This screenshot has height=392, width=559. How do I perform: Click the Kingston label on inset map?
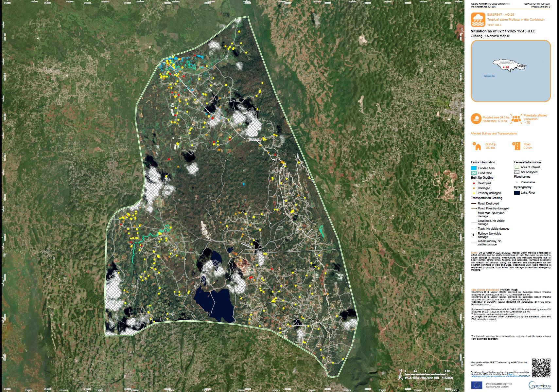[x=522, y=66]
